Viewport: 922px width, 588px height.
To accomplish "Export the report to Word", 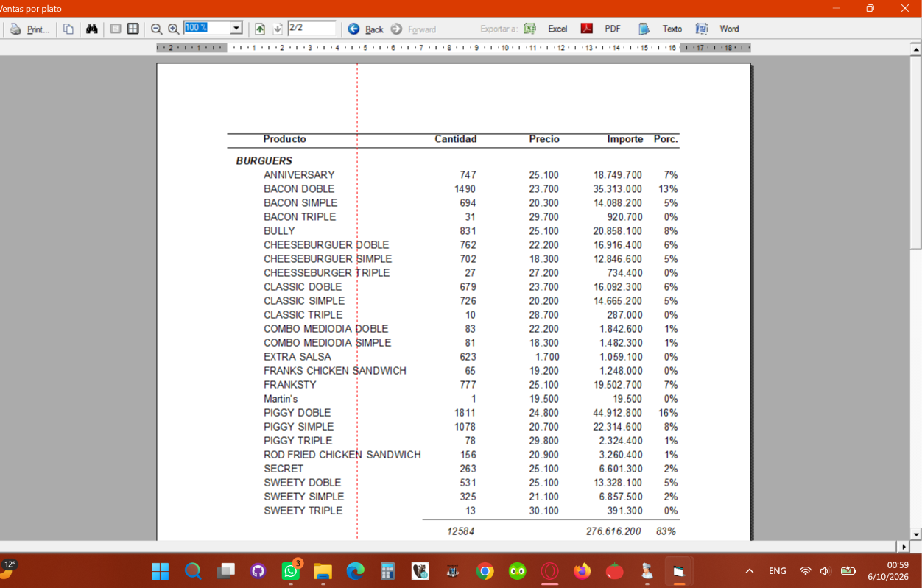I will click(729, 29).
